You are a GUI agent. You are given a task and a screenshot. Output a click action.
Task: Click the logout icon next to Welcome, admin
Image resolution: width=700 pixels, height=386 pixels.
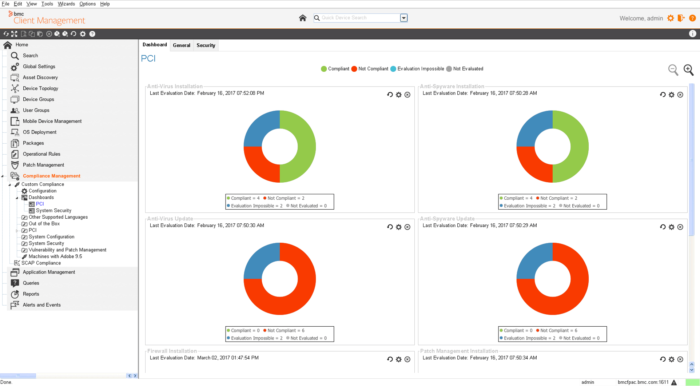point(681,18)
